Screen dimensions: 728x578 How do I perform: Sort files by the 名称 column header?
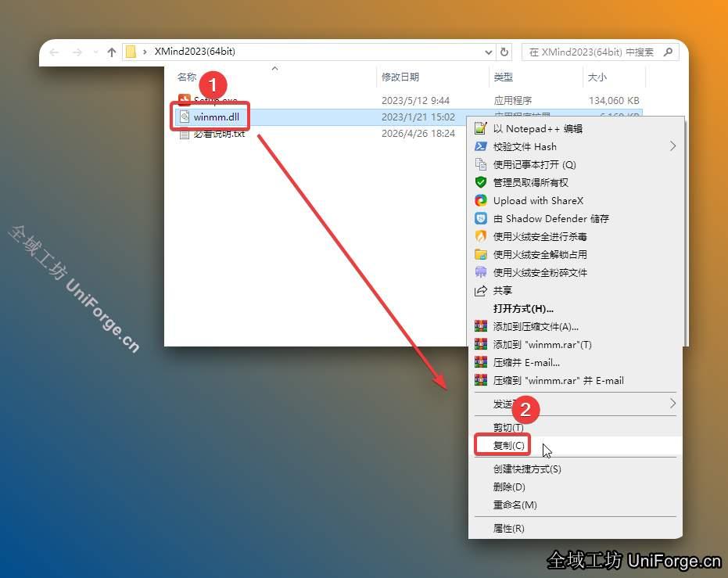tap(187, 77)
